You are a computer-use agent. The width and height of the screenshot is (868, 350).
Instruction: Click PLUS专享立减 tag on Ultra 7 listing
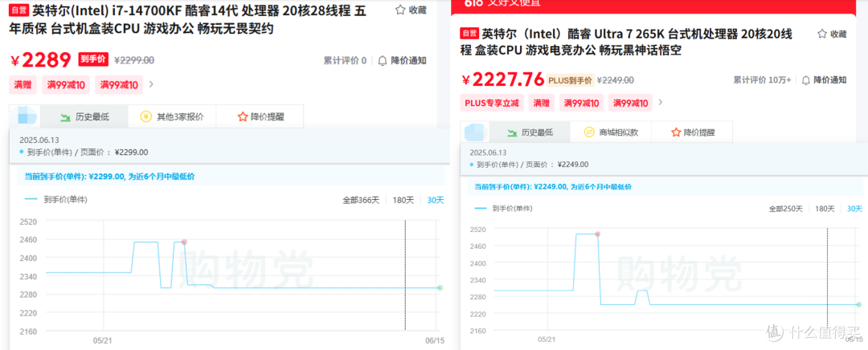tap(492, 102)
